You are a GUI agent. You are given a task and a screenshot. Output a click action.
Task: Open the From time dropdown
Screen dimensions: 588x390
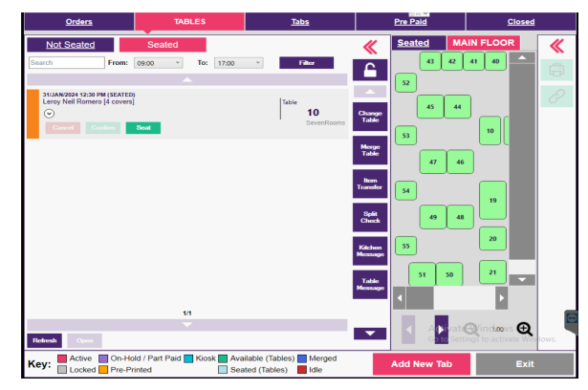(158, 63)
